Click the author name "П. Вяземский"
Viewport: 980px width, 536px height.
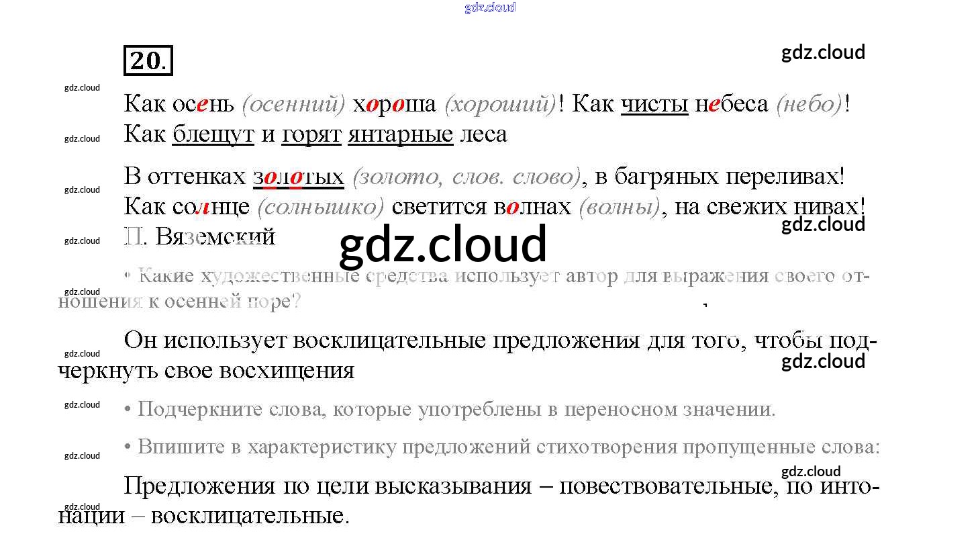199,236
